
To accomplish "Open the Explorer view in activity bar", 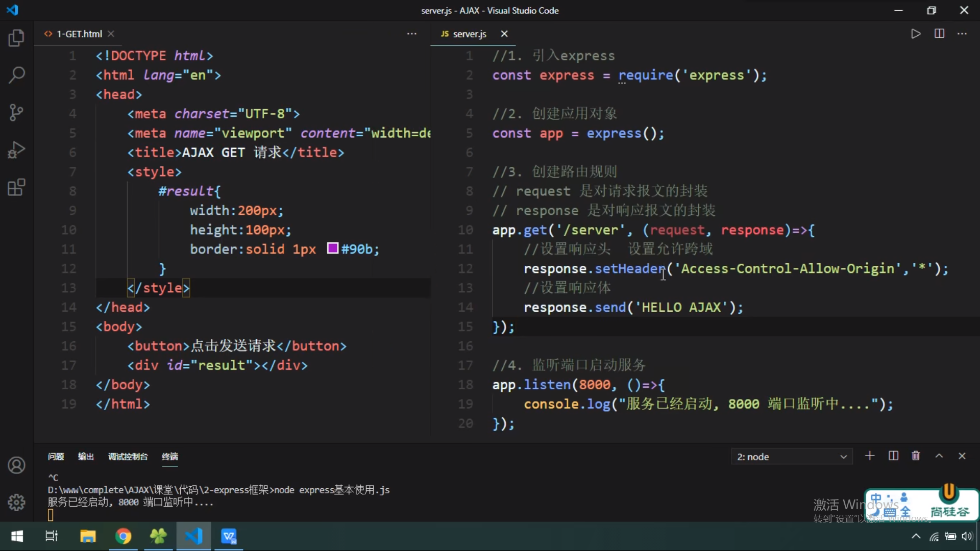I will pyautogui.click(x=16, y=38).
